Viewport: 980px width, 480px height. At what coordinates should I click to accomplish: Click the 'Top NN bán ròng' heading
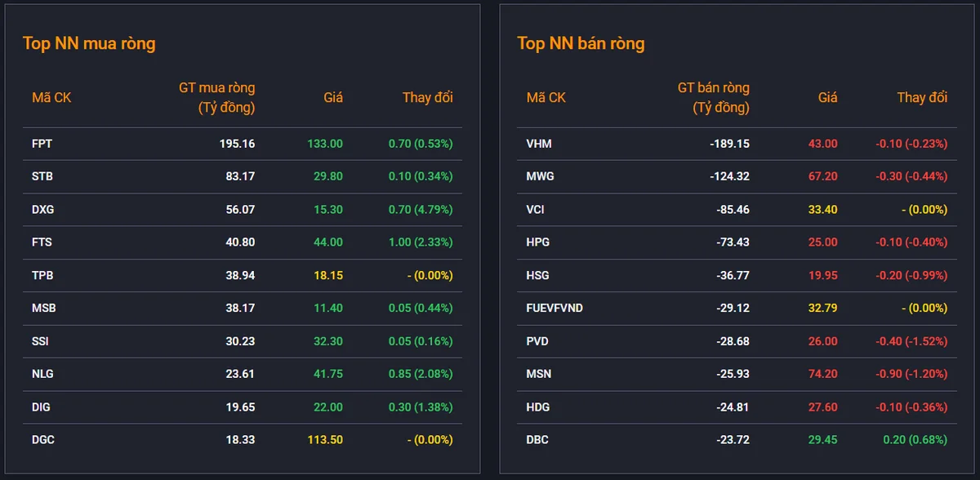pos(581,43)
